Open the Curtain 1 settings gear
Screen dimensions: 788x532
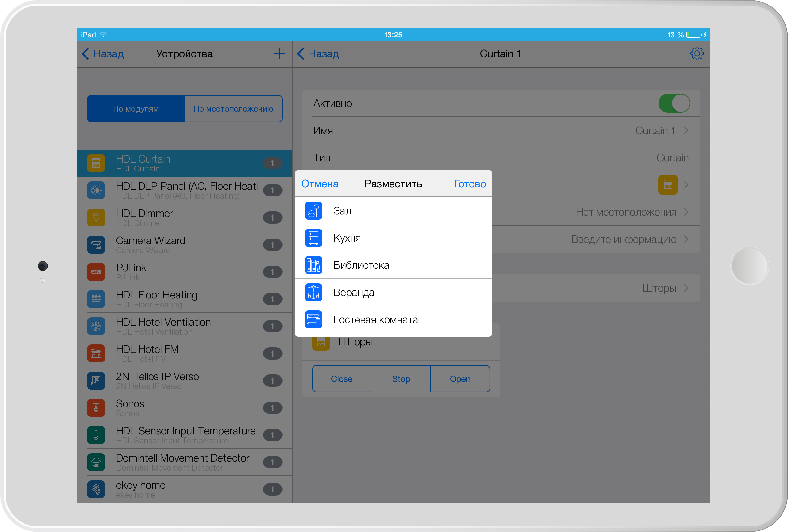[x=697, y=53]
